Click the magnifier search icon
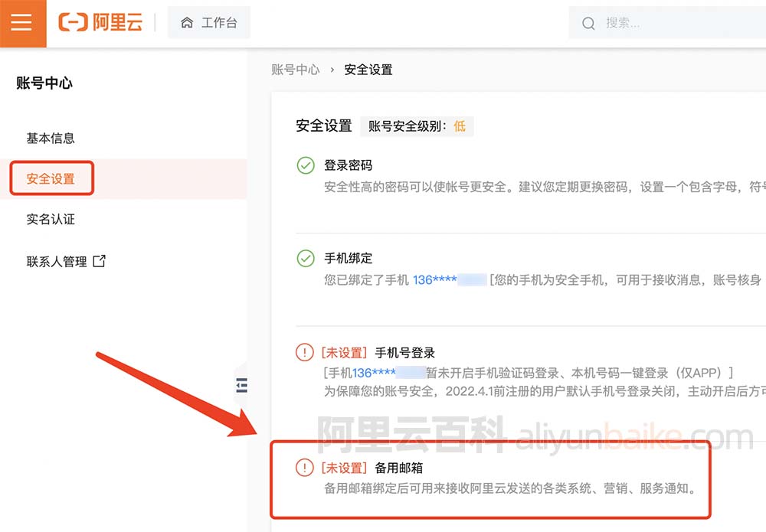Screen dimensions: 766x532 588,24
